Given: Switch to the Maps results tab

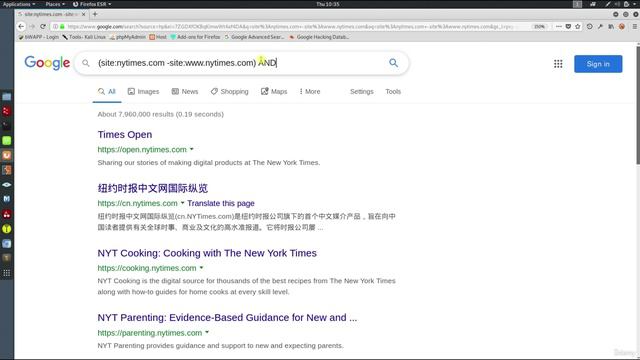Looking at the screenshot, I should 274,91.
